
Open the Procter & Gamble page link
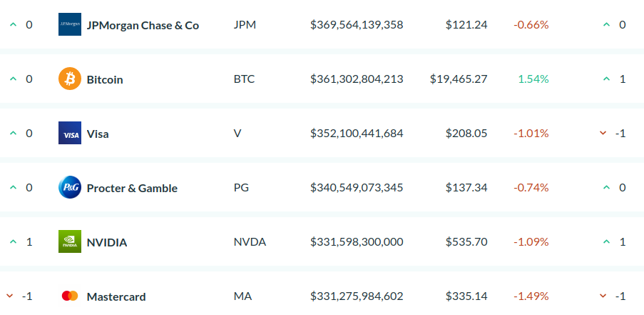click(x=132, y=188)
